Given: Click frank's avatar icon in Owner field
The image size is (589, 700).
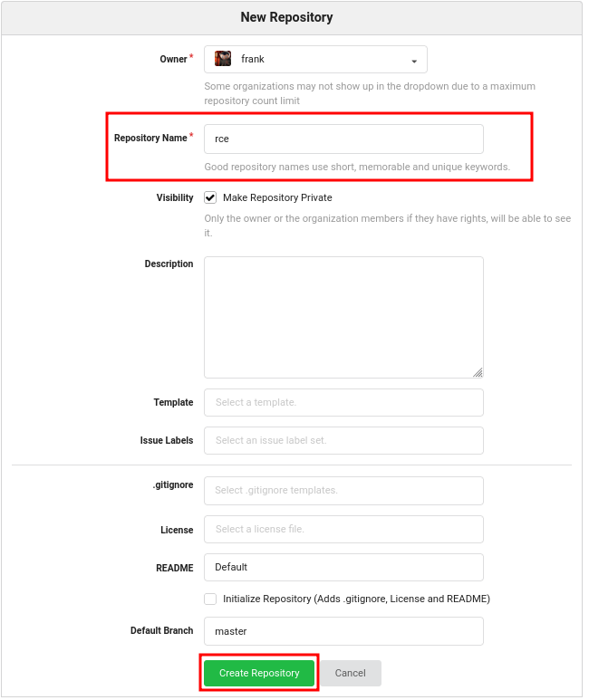Looking at the screenshot, I should (x=223, y=59).
